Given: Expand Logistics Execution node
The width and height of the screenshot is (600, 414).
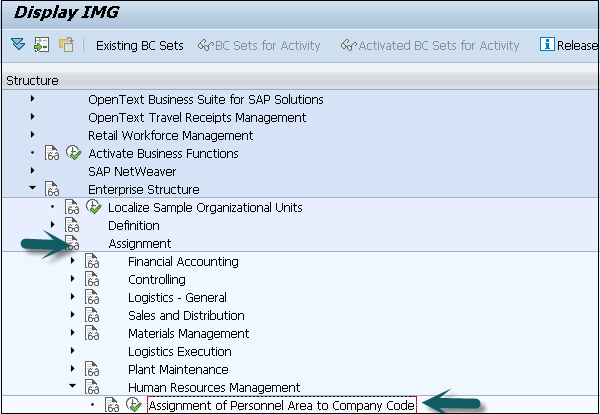Looking at the screenshot, I should (73, 352).
